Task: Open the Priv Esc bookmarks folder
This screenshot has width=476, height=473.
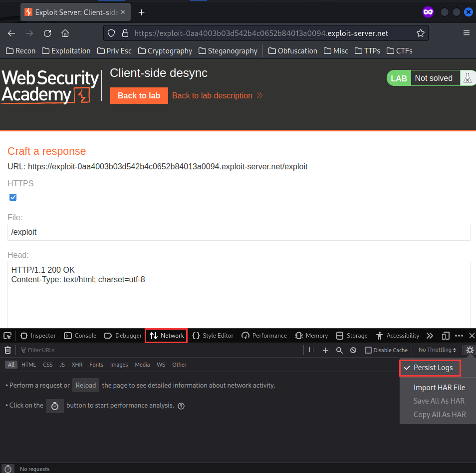Action: 114,51
